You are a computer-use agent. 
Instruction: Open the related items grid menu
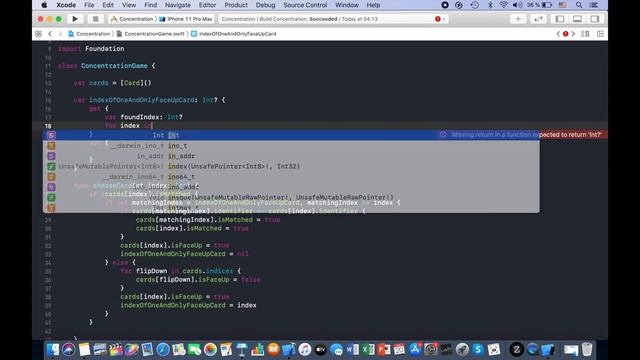click(38, 34)
